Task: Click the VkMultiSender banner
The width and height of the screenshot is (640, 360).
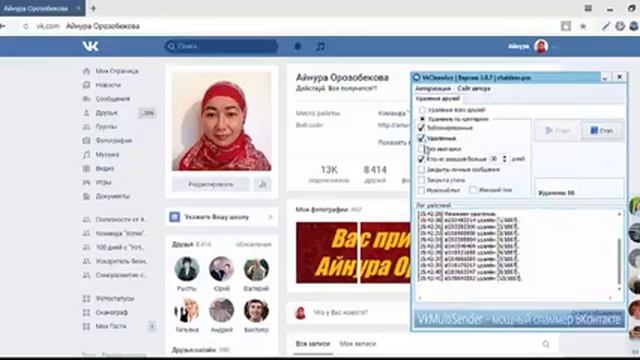Action: 519,319
